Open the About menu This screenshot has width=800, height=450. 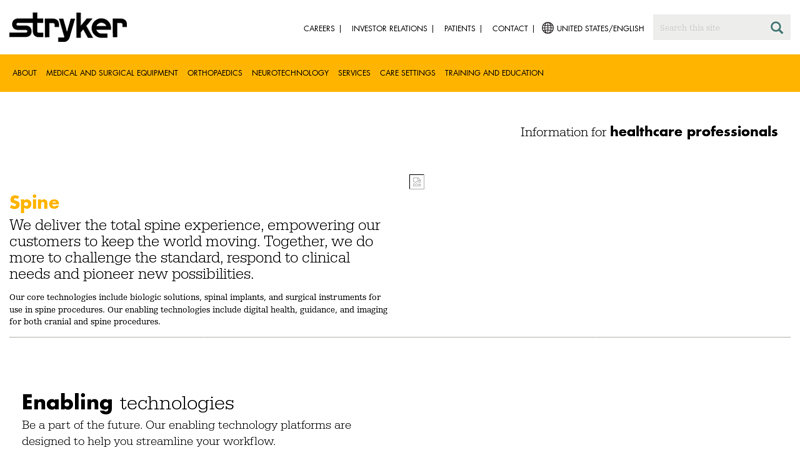24,73
